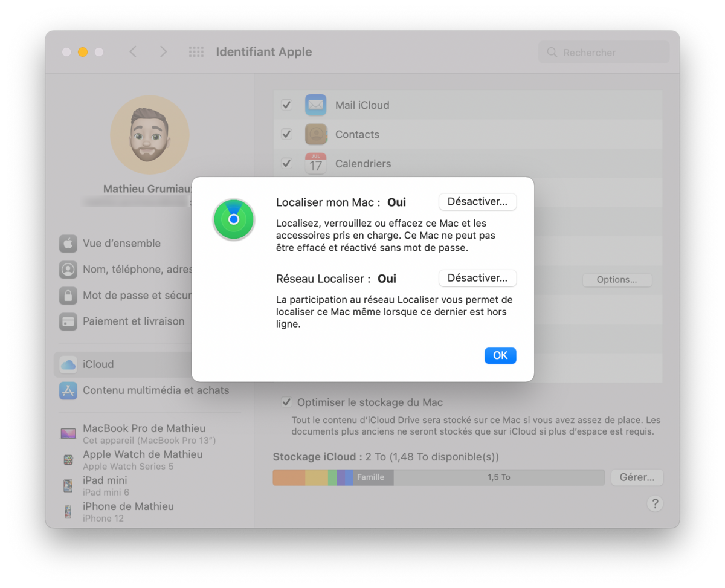The image size is (725, 588).
Task: Click the Stockage iCloud label
Action: tap(317, 457)
